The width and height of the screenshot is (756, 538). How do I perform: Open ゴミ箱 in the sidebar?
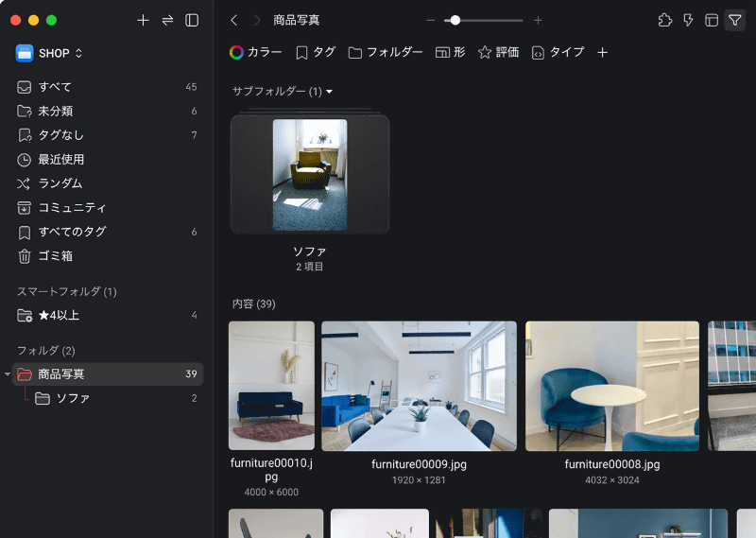107,255
